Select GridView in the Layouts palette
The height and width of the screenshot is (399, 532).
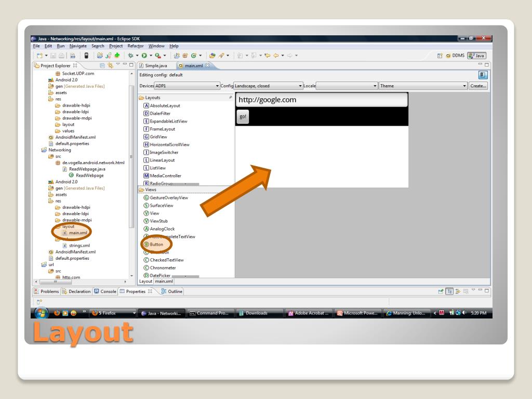(x=158, y=137)
